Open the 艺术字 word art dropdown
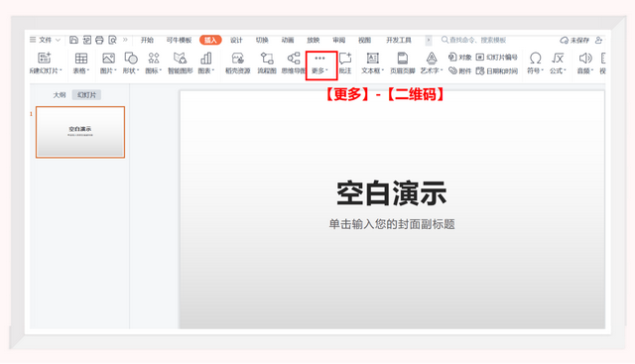635x364 pixels. pos(432,63)
